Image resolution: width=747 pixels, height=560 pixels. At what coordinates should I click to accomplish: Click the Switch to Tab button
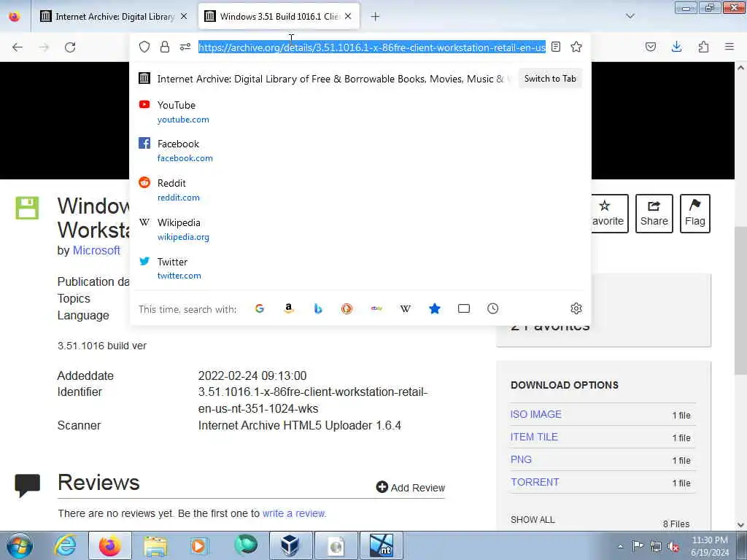[x=550, y=79]
